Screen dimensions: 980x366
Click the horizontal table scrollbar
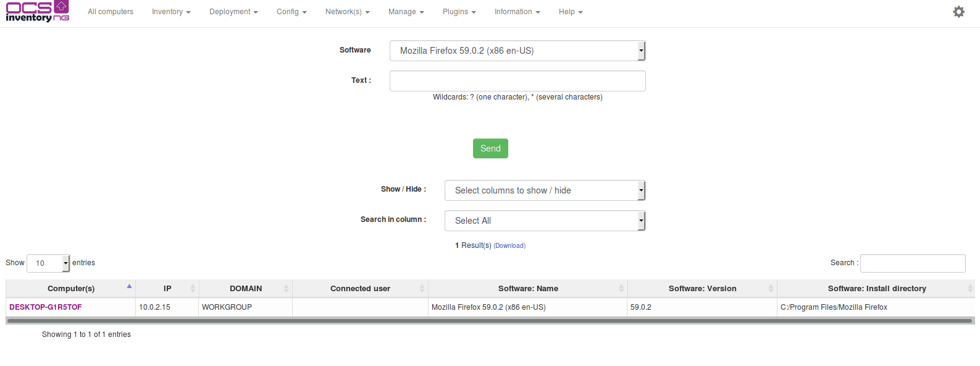pos(490,321)
